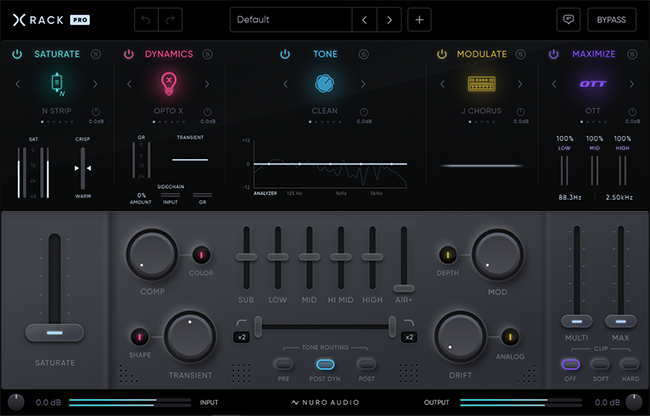Toggle the Dynamics section power
This screenshot has width=650, height=416.
pos(129,54)
